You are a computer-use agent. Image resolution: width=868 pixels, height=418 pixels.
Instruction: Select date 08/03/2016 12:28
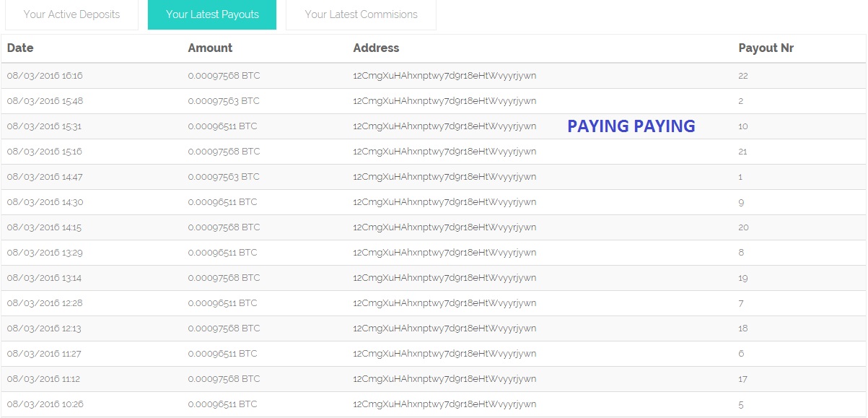(45, 303)
